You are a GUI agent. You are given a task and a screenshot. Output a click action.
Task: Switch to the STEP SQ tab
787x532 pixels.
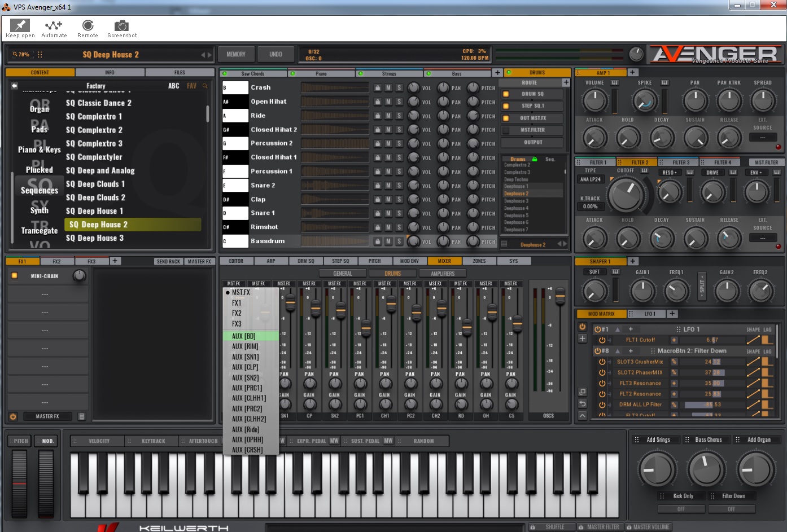point(340,261)
